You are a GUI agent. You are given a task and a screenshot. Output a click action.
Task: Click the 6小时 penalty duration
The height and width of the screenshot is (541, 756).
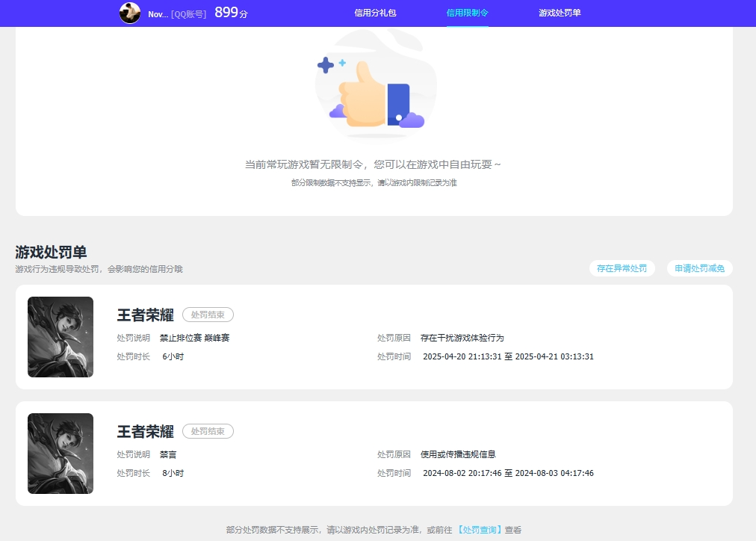tap(173, 357)
